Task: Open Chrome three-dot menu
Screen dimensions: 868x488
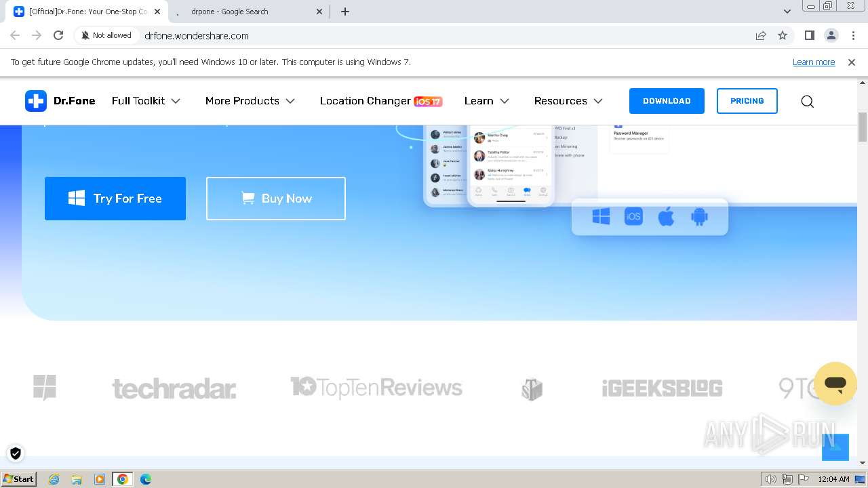Action: tap(852, 35)
